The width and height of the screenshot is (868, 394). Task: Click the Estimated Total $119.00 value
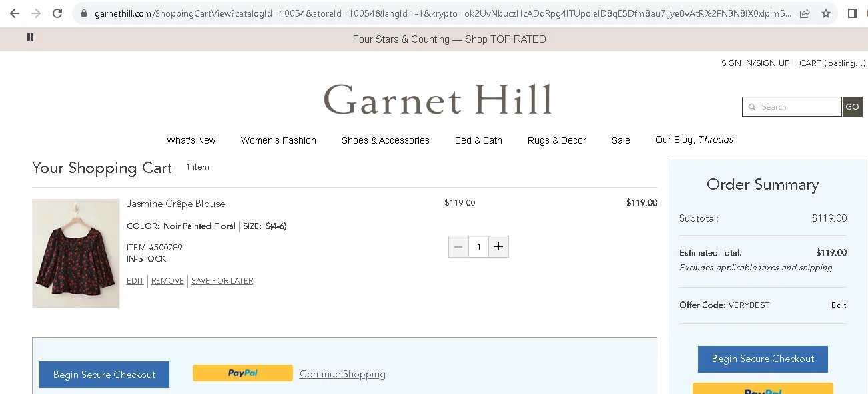(831, 253)
